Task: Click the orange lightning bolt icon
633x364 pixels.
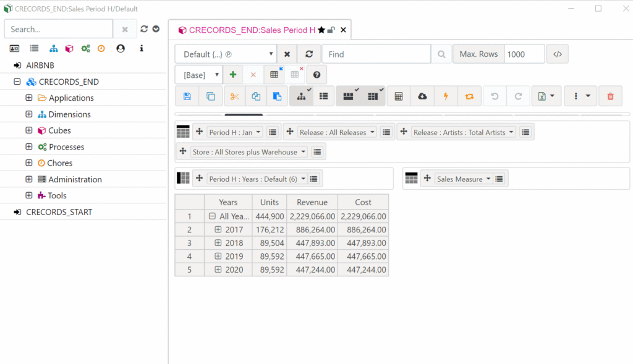Action: [x=446, y=96]
